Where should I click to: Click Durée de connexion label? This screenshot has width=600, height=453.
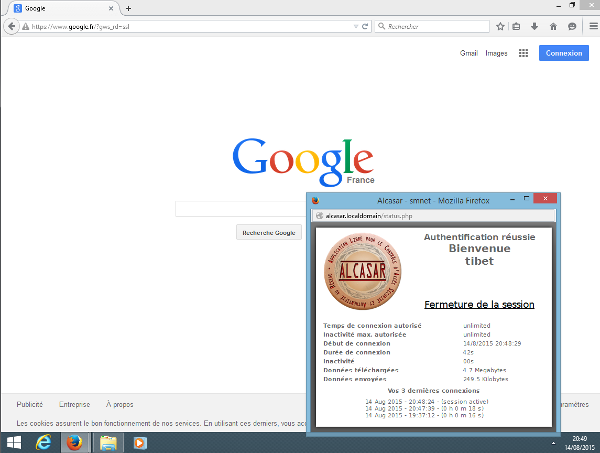point(357,352)
